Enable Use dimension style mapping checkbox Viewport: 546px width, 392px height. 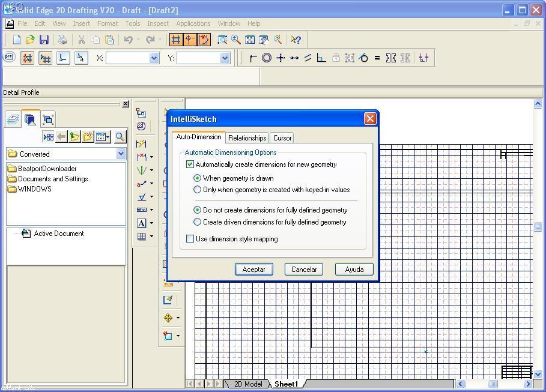(190, 239)
